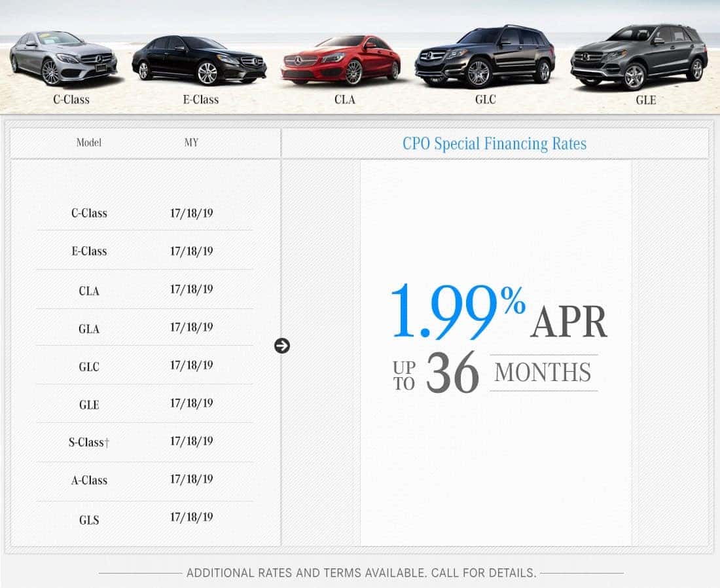Image resolution: width=720 pixels, height=588 pixels.
Task: Click the 36 term number
Action: point(453,373)
